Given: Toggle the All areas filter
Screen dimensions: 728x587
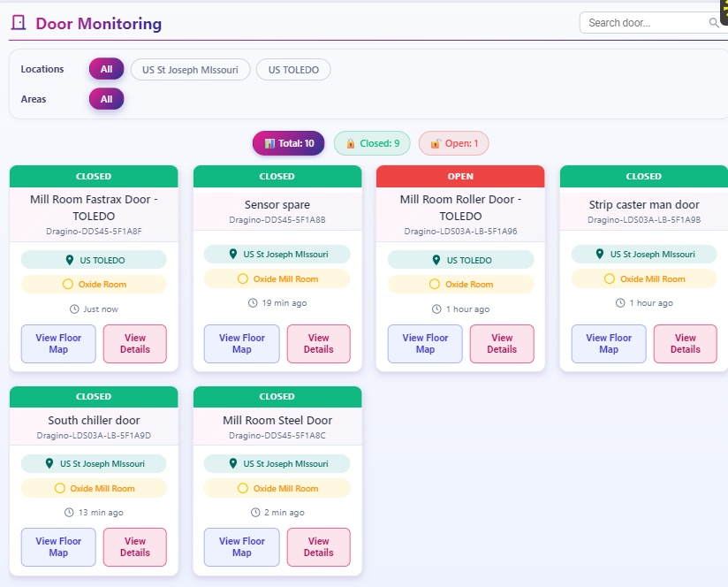Looking at the screenshot, I should [106, 99].
